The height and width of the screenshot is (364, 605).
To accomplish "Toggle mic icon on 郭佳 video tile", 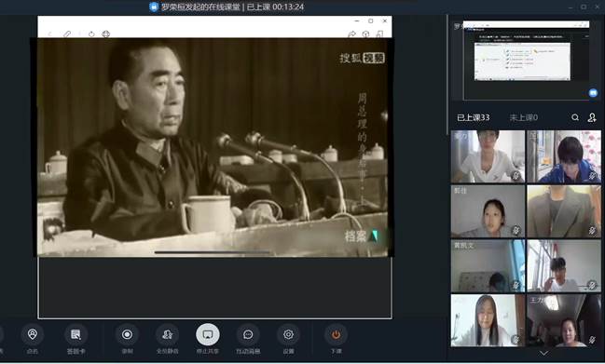I will 516,230.
